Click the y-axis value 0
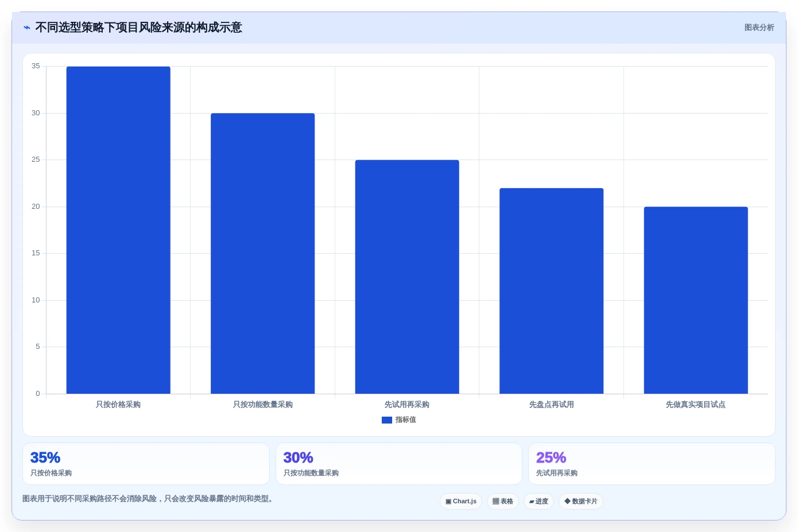The height and width of the screenshot is (532, 798). coord(38,394)
